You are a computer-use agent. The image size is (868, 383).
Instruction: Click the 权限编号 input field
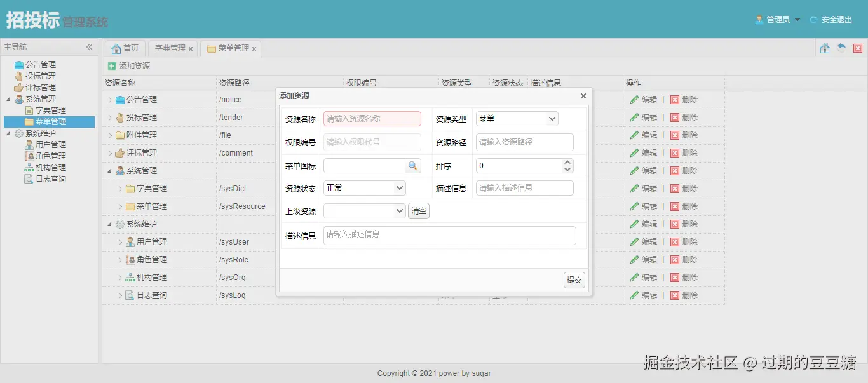pos(372,142)
